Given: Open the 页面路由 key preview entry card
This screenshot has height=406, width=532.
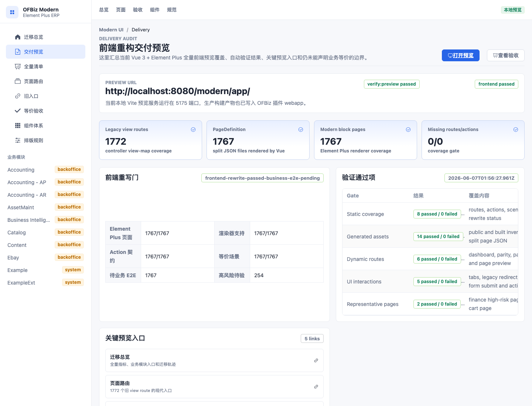Looking at the screenshot, I should point(214,387).
